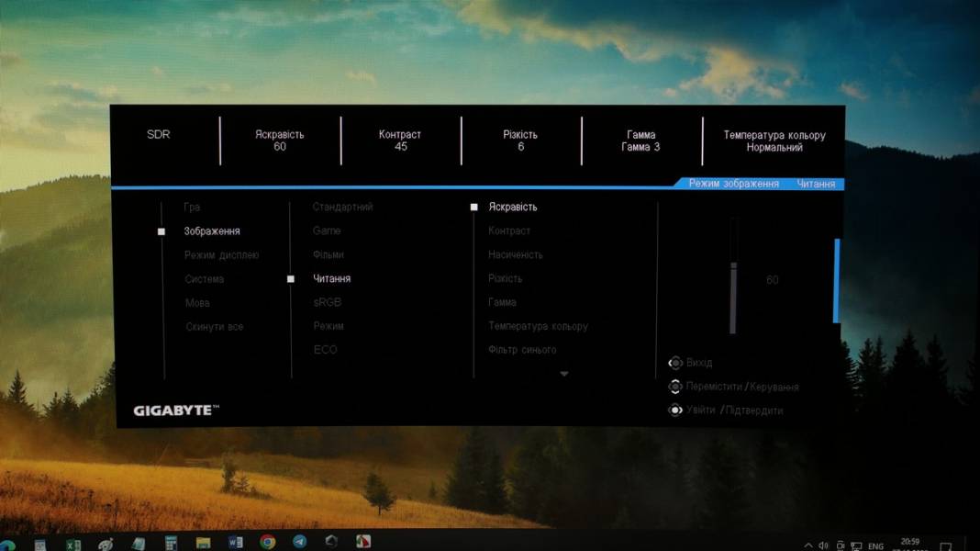
Task: Launch Telegram from the taskbar
Action: pos(299,542)
